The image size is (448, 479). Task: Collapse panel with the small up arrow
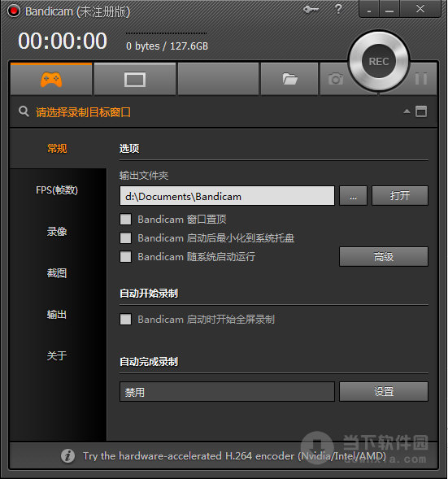pyautogui.click(x=407, y=111)
